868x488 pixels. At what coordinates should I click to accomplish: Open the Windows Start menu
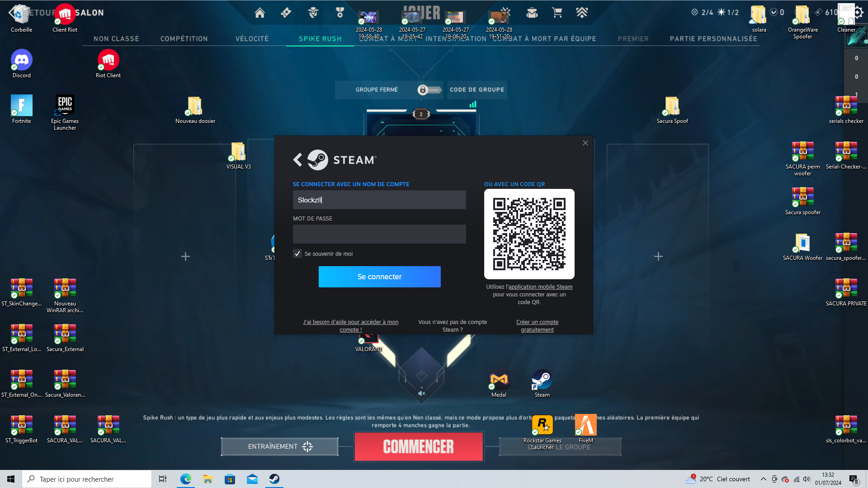coord(11,479)
